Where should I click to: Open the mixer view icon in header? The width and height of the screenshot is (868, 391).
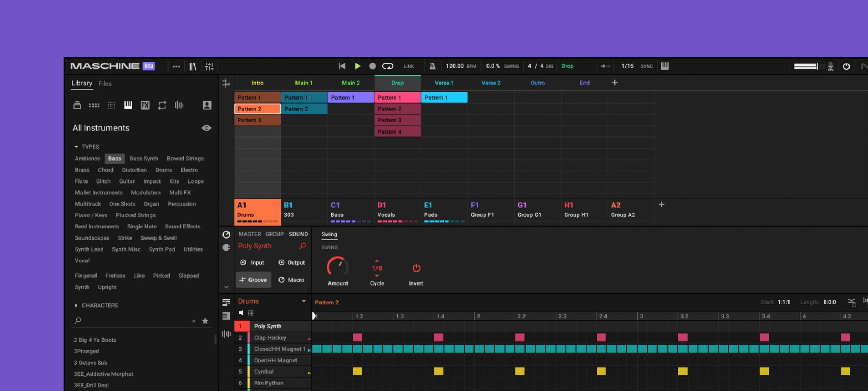click(x=209, y=66)
